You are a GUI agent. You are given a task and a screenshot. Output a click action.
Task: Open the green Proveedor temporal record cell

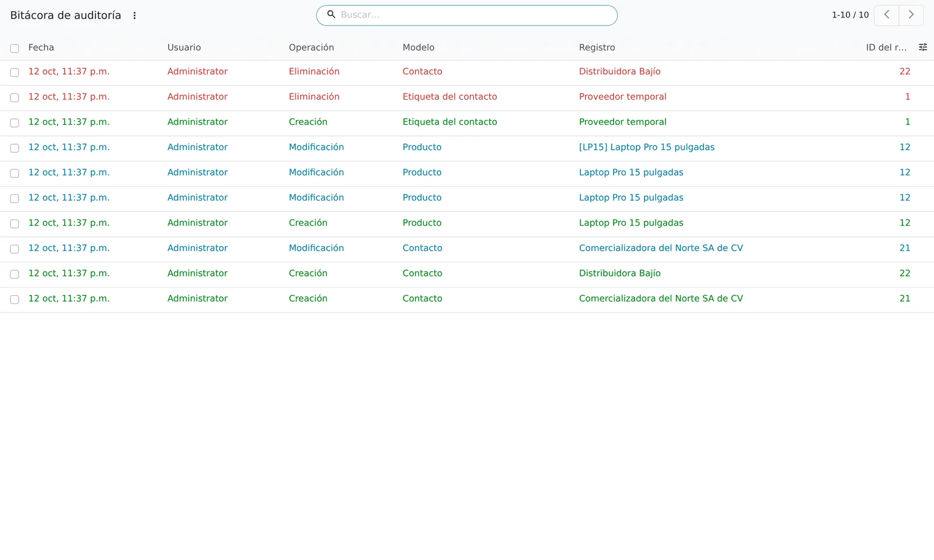pos(622,122)
